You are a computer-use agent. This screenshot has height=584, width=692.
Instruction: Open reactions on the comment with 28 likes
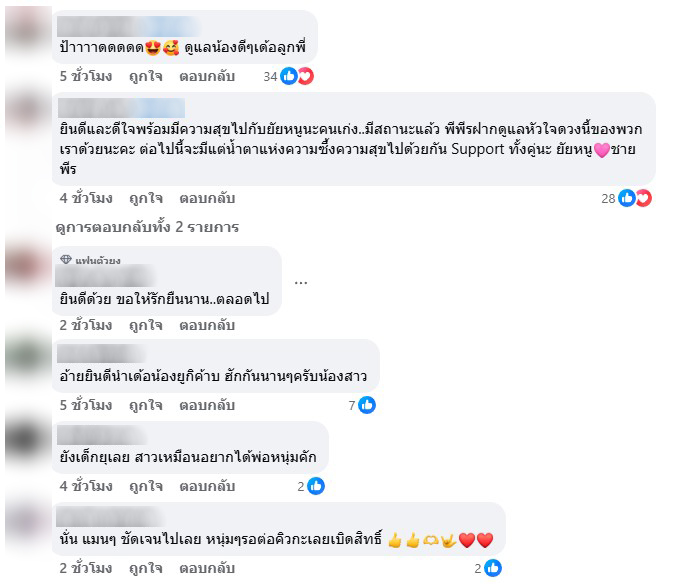pyautogui.click(x=627, y=198)
